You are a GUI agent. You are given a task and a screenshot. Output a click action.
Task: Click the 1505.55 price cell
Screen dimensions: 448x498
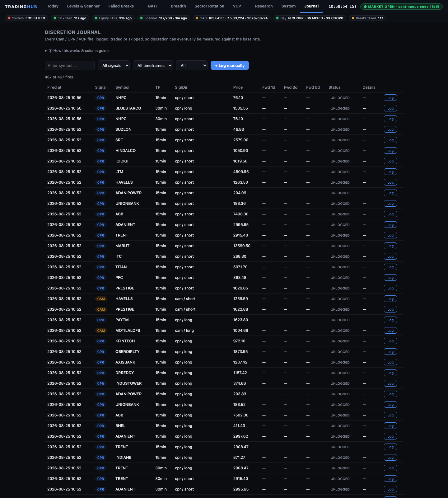[240, 108]
